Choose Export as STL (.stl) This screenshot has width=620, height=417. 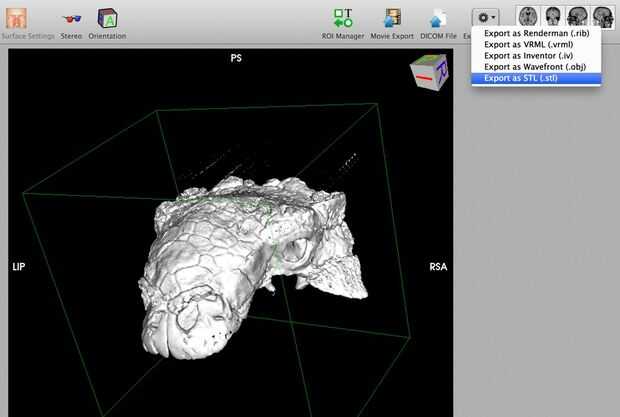537,78
